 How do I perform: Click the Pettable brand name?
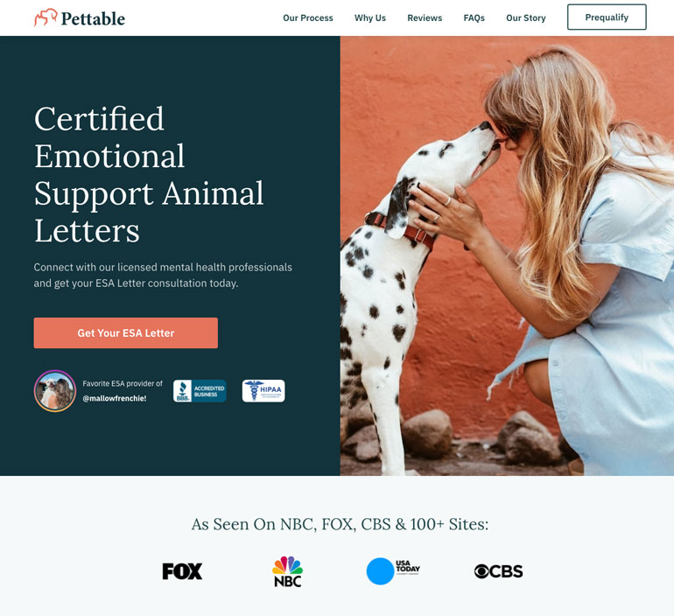tap(93, 18)
